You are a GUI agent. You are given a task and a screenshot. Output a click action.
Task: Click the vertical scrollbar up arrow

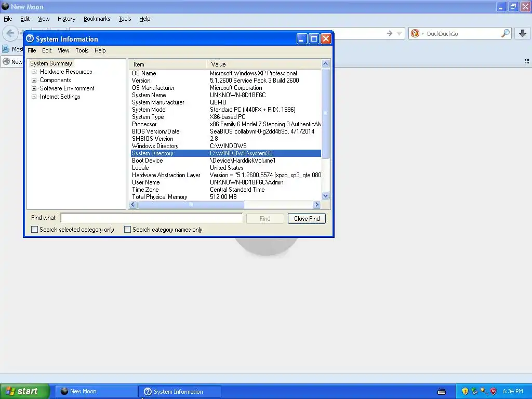[325, 64]
